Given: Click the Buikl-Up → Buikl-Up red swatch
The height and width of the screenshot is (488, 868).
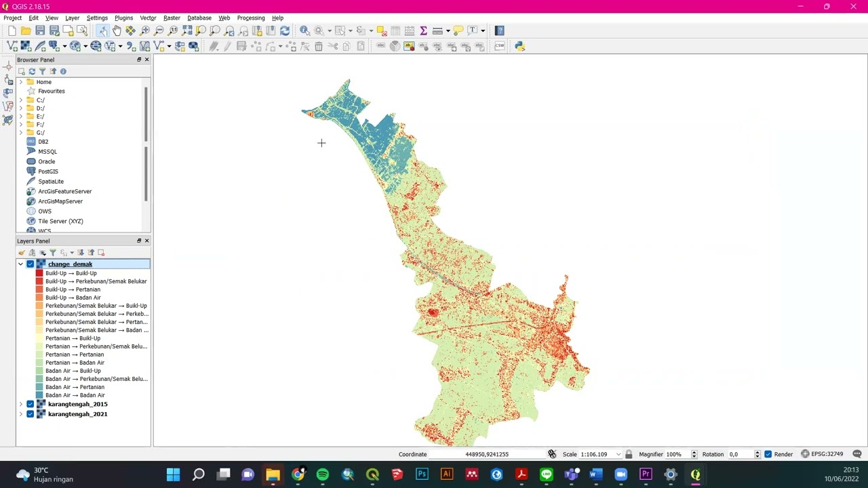Looking at the screenshot, I should point(39,273).
